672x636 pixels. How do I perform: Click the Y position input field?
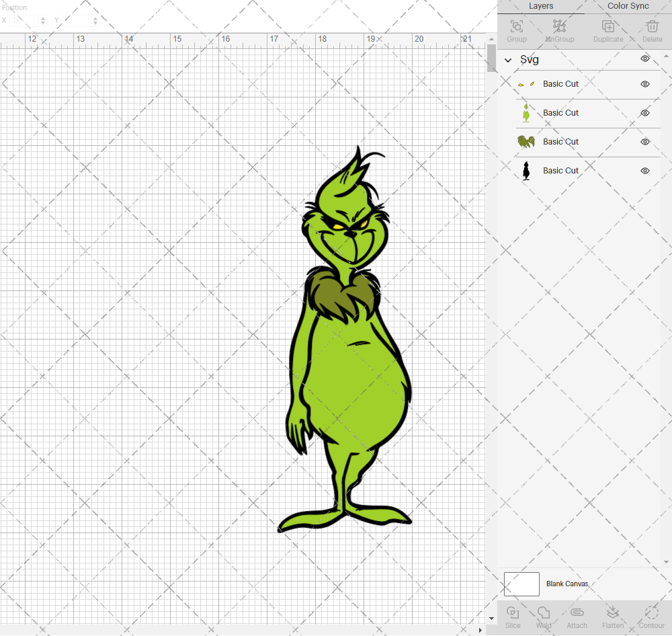(x=77, y=20)
